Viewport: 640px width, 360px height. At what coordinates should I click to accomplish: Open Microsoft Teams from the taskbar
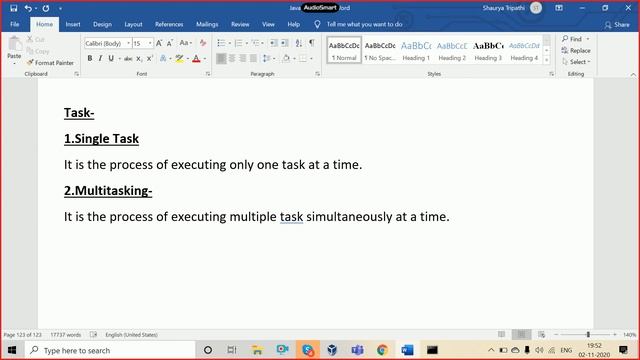(x=358, y=350)
